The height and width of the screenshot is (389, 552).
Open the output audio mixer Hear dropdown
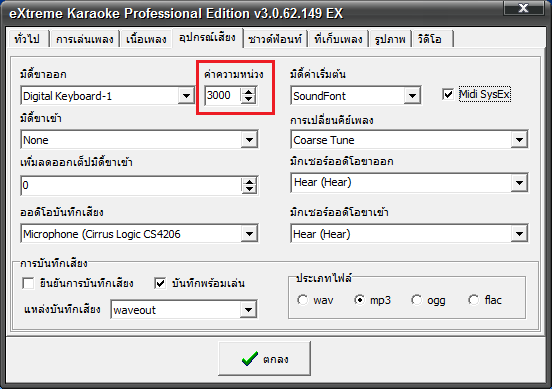coord(519,183)
